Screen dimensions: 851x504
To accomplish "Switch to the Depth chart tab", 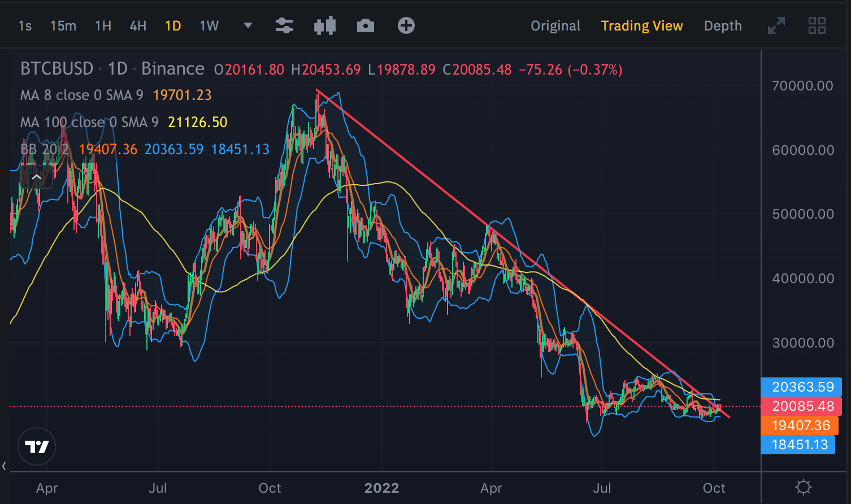I will [x=723, y=26].
